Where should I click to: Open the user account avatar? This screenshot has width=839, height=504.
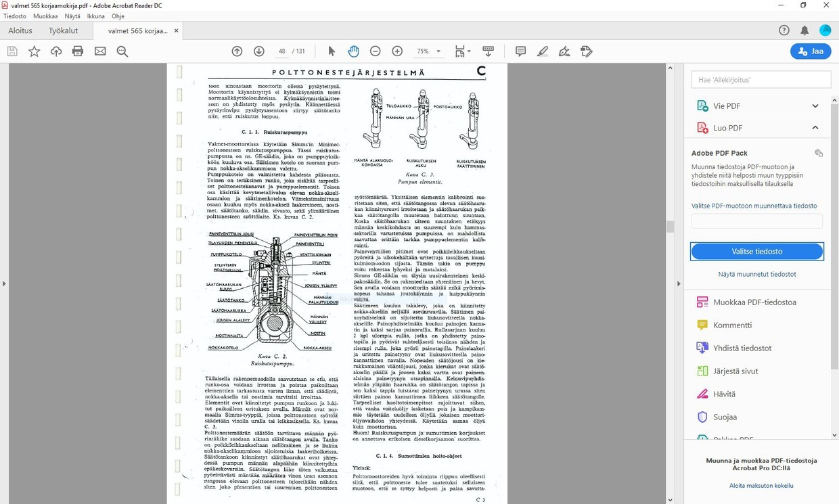[x=825, y=30]
